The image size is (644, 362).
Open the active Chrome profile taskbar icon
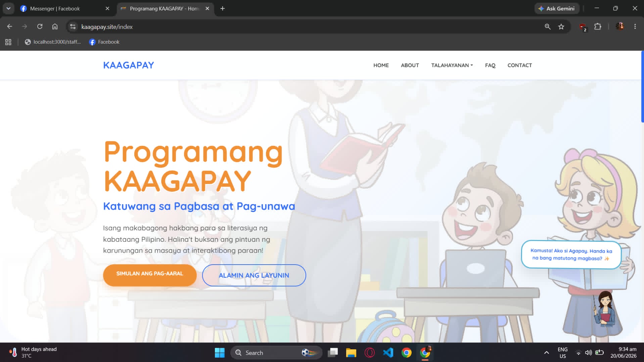(x=425, y=353)
